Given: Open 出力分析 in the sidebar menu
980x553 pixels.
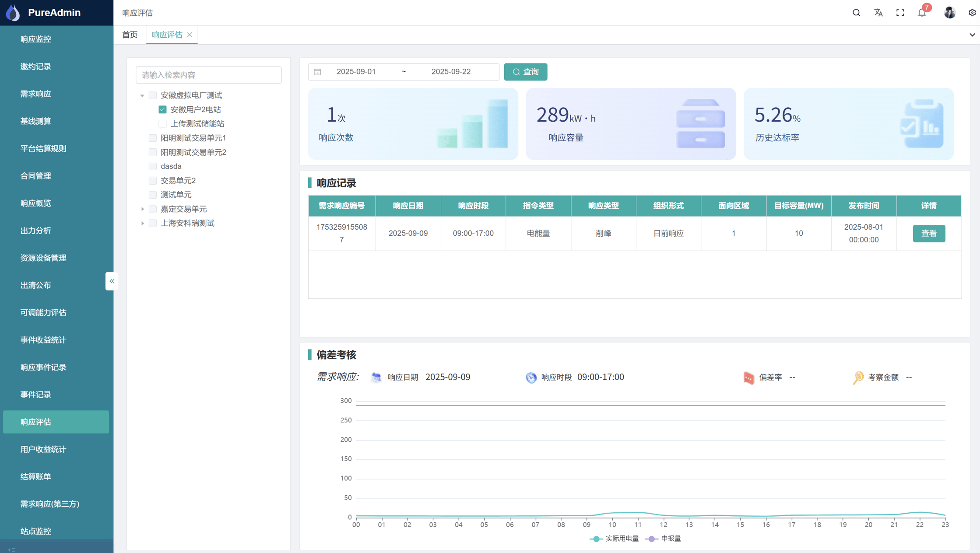Looking at the screenshot, I should click(x=36, y=231).
